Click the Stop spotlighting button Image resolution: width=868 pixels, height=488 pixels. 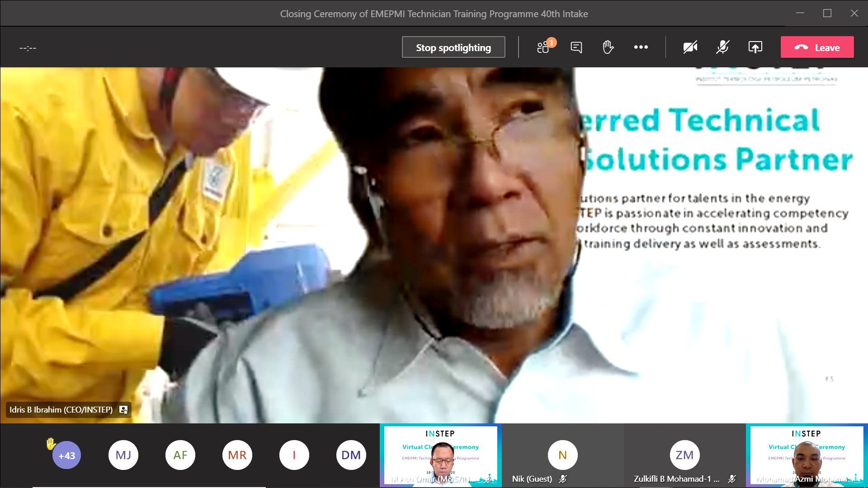click(453, 47)
